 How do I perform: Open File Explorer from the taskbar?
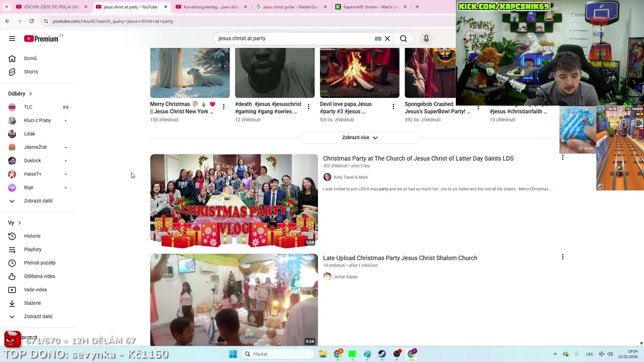(323, 354)
